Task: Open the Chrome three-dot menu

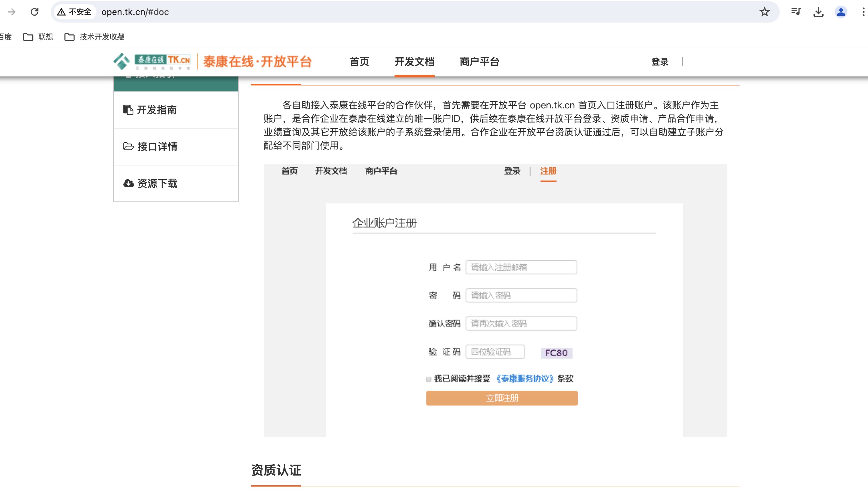Action: point(863,12)
